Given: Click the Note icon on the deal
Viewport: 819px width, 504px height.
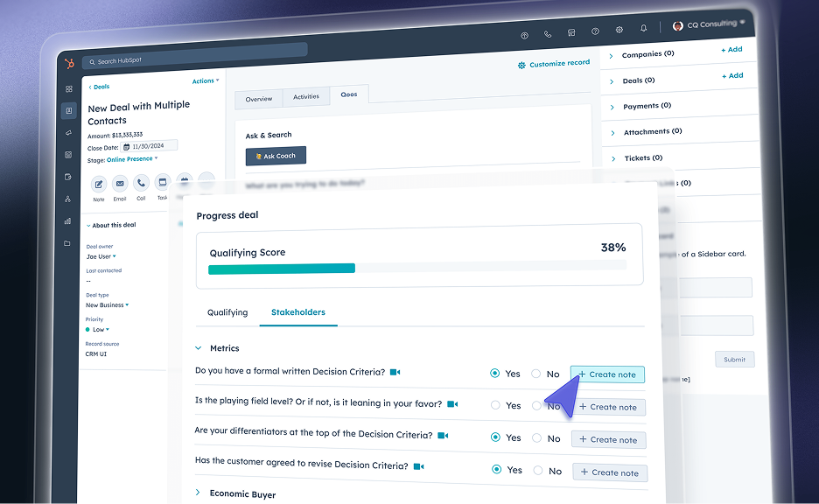Looking at the screenshot, I should click(99, 185).
